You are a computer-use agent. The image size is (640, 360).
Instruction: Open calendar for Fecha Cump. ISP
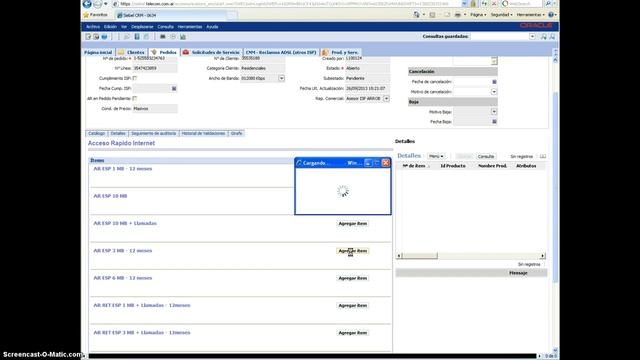pyautogui.click(x=174, y=89)
